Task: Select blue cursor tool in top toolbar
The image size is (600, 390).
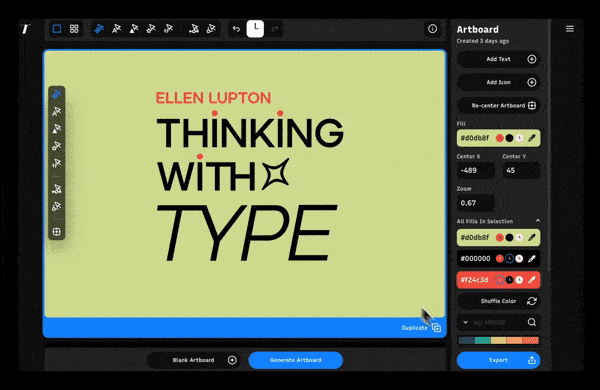Action: click(x=99, y=29)
